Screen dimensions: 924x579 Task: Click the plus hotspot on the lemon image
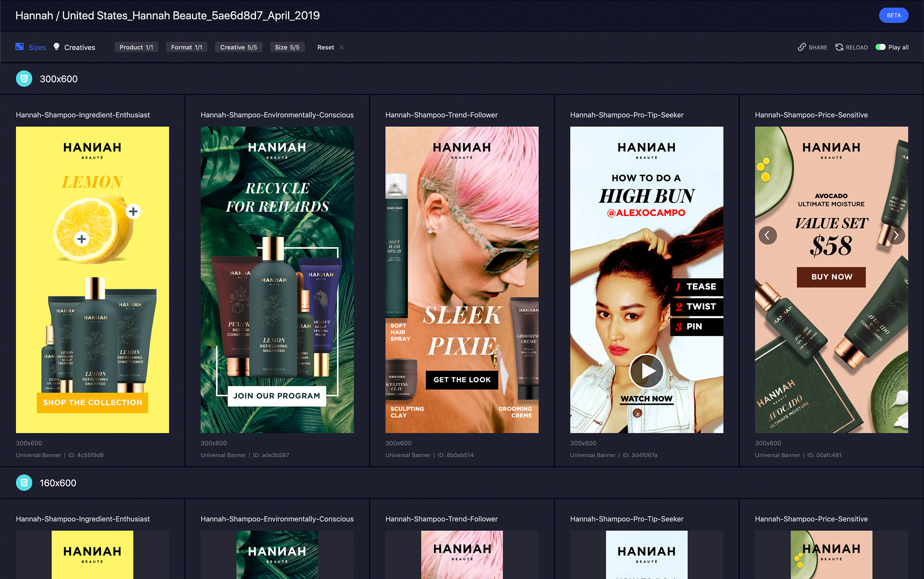tap(133, 211)
